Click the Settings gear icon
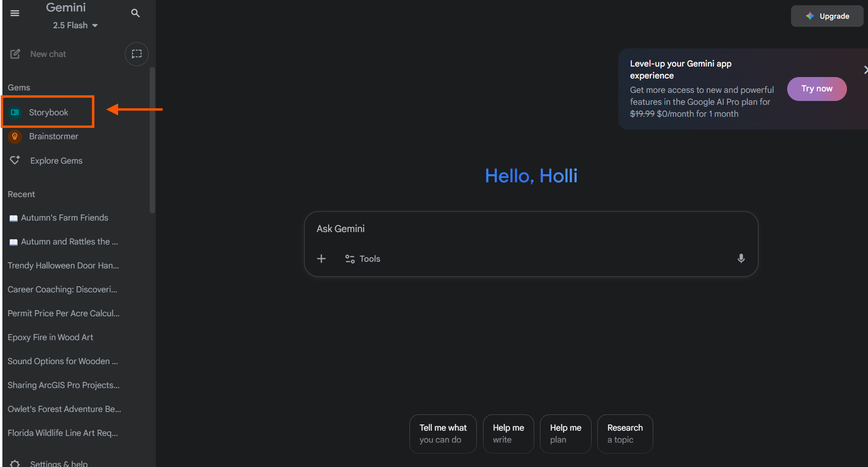Screen dimensions: 868x467 point(15,463)
